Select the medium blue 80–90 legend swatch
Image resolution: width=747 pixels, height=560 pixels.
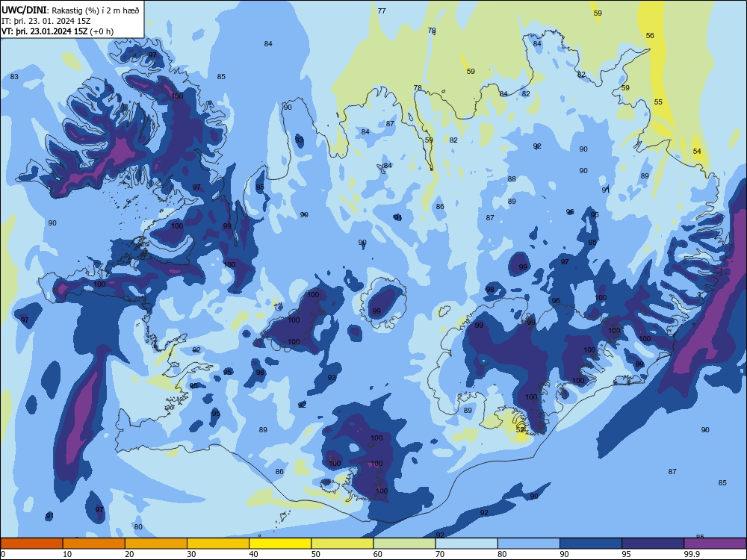(529, 544)
